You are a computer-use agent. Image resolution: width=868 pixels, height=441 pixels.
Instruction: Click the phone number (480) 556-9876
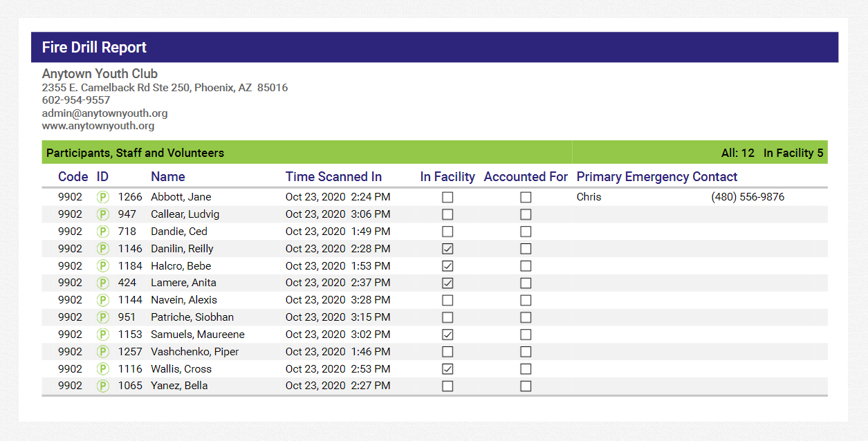748,197
